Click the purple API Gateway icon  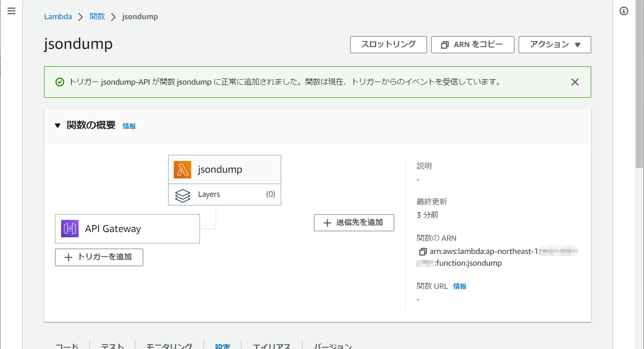(x=70, y=229)
